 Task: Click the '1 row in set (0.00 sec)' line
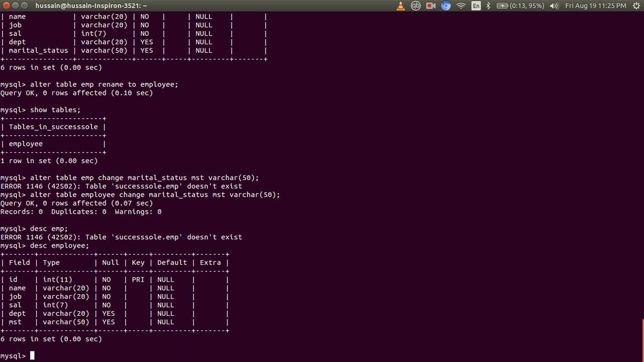click(x=49, y=161)
